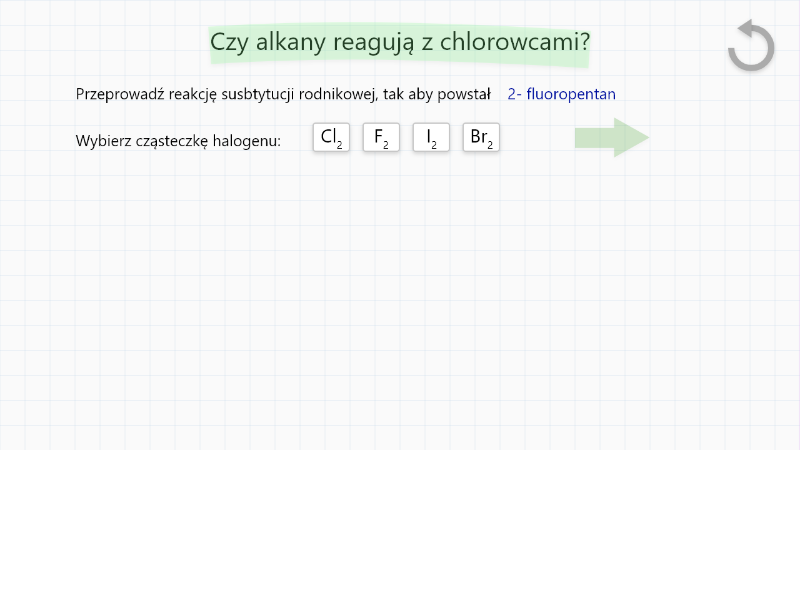Image resolution: width=800 pixels, height=600 pixels.
Task: Click the blue 2- fluoropentan product name
Action: click(561, 94)
